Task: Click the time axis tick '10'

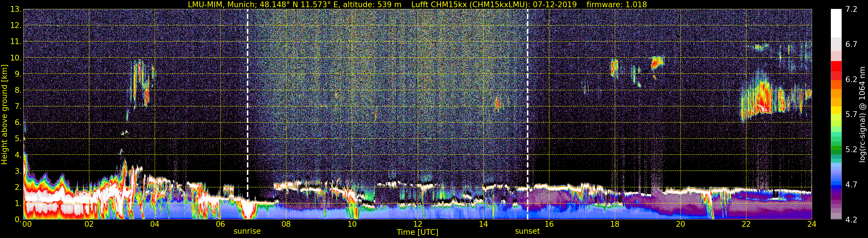Action: (352, 224)
